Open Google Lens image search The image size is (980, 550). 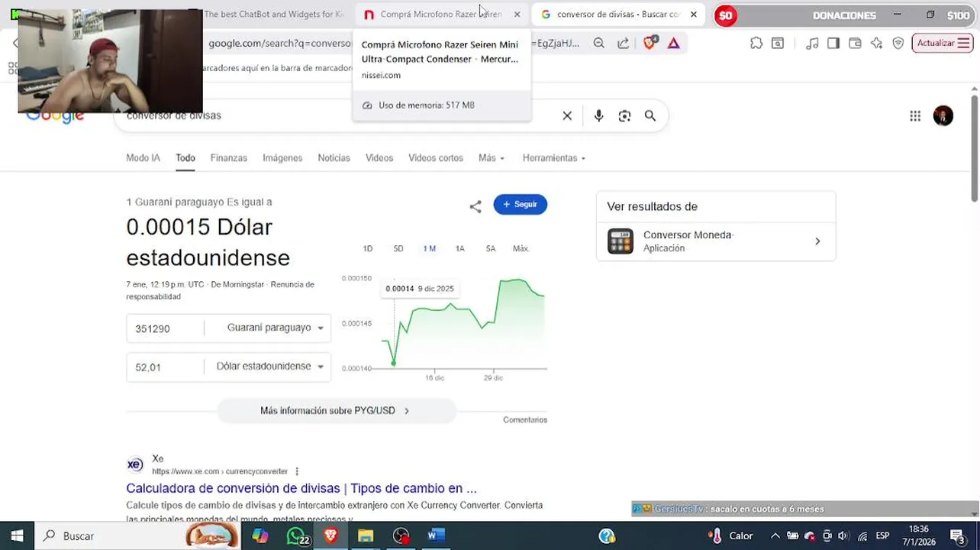[624, 116]
